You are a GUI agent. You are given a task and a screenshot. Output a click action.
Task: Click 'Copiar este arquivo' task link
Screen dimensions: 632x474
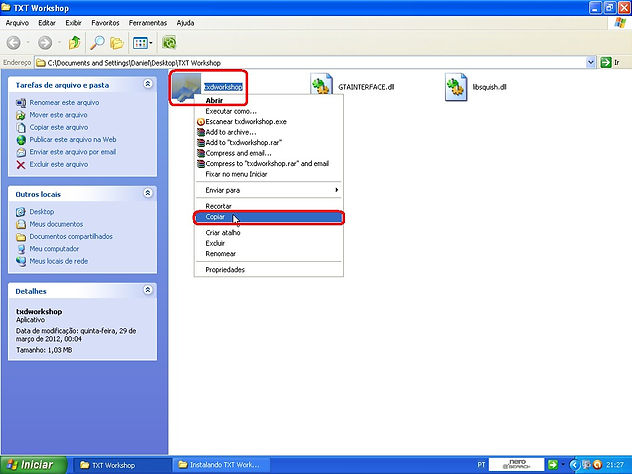click(x=59, y=127)
